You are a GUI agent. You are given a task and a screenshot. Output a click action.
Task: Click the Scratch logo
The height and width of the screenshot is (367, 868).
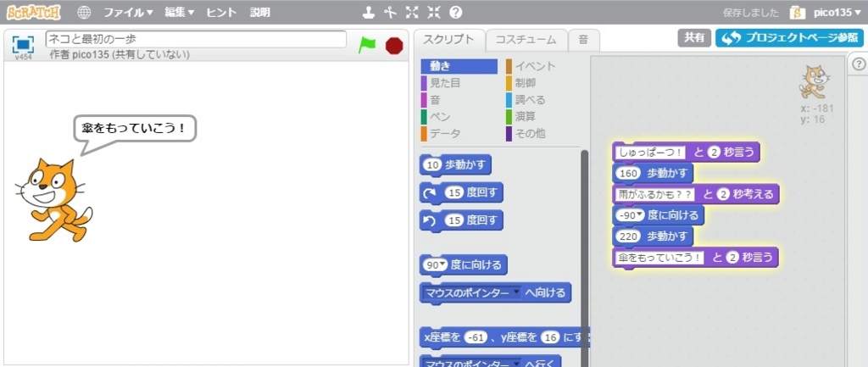pyautogui.click(x=34, y=12)
